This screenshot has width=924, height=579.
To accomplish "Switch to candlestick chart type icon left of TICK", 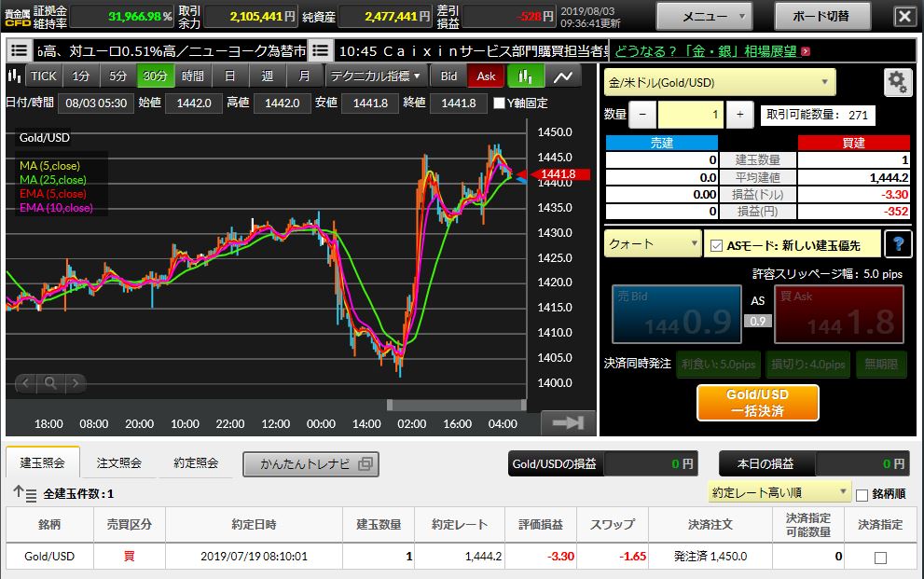I will coord(15,76).
